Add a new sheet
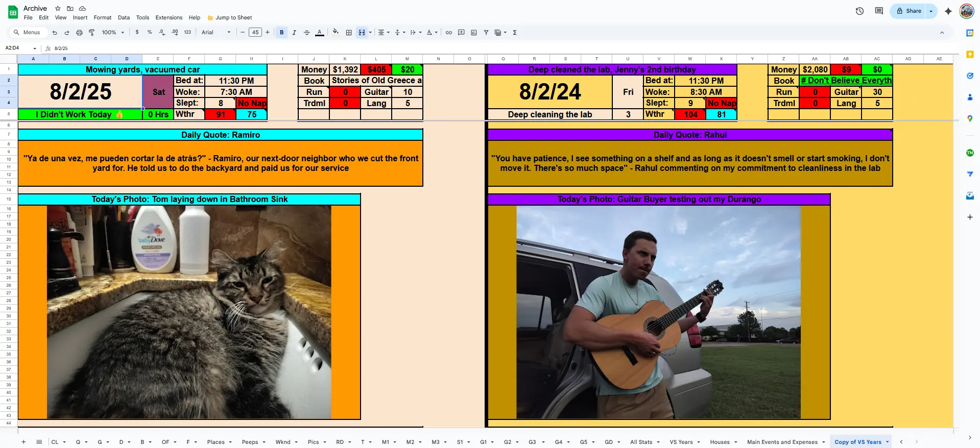 [23, 442]
